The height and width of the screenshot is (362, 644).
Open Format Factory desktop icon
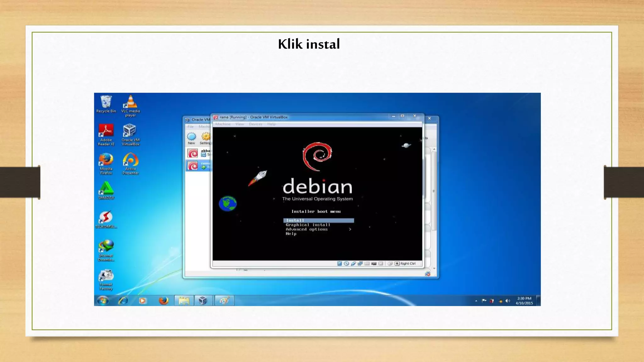(x=106, y=280)
